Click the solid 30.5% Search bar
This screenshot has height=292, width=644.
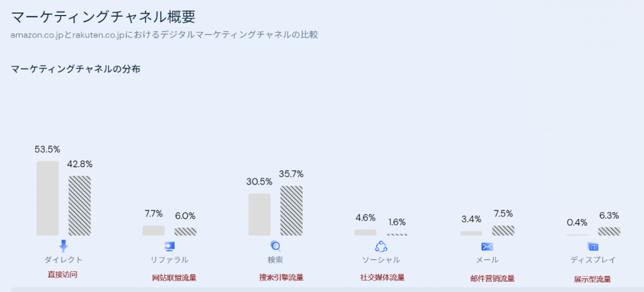(259, 214)
